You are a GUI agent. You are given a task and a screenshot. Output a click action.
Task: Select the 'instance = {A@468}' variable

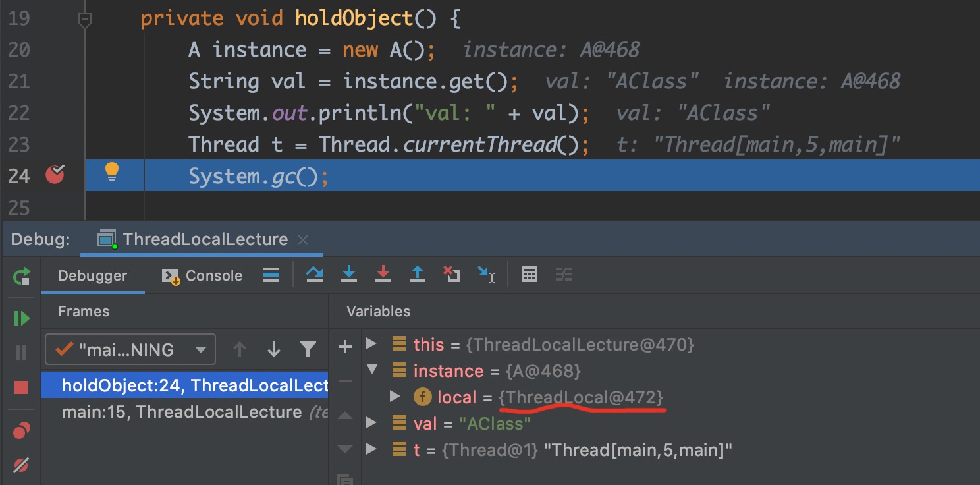pyautogui.click(x=497, y=371)
